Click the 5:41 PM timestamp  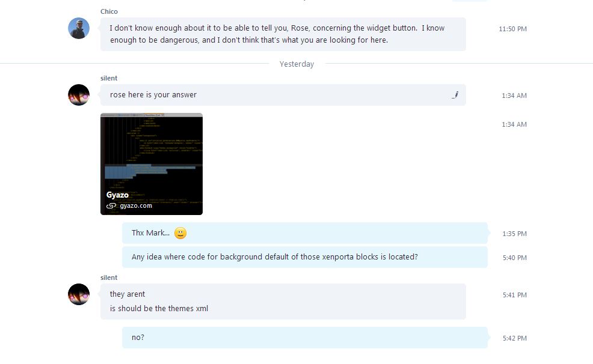[x=514, y=295]
